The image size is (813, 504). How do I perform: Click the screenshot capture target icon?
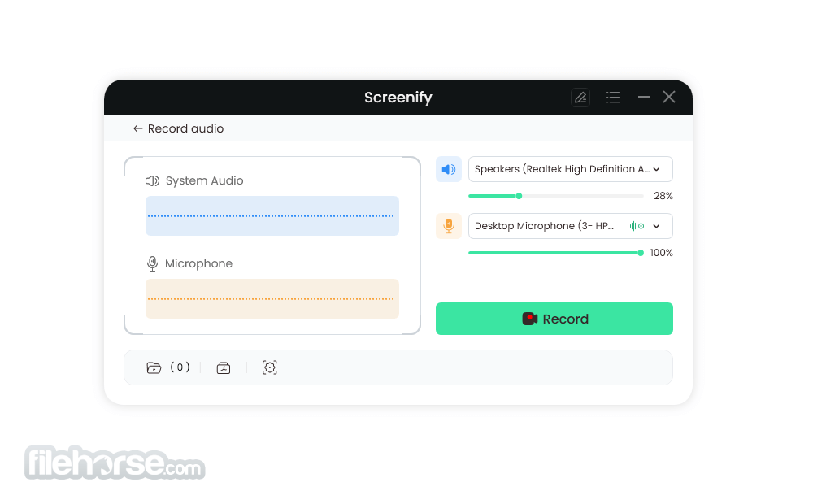click(x=270, y=367)
